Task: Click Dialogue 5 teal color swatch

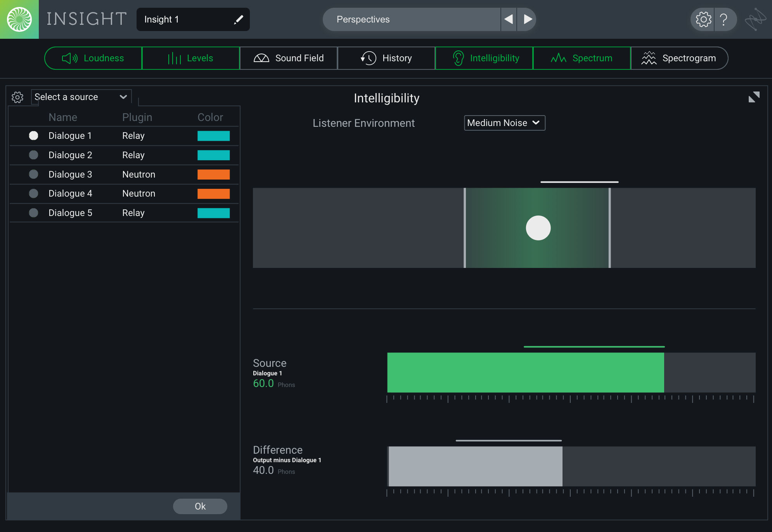Action: tap(214, 213)
